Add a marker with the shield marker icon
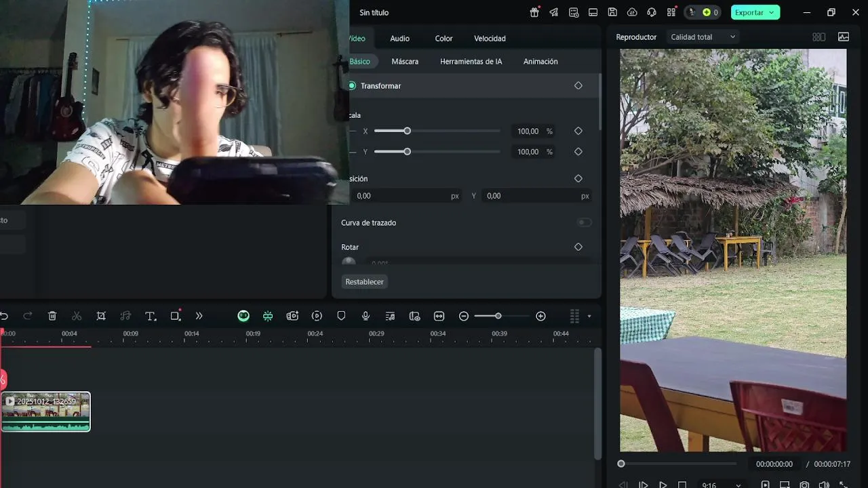The image size is (868, 488). point(341,316)
